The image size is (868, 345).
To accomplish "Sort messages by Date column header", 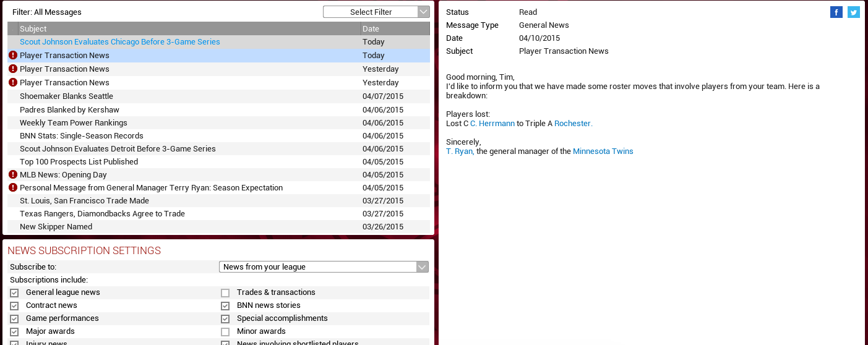I will [395, 29].
